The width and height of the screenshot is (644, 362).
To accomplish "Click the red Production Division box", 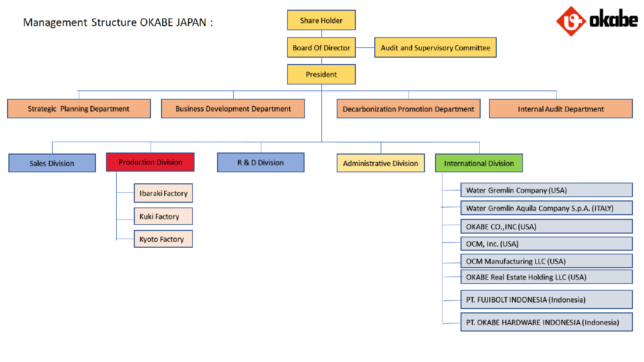I will click(150, 162).
